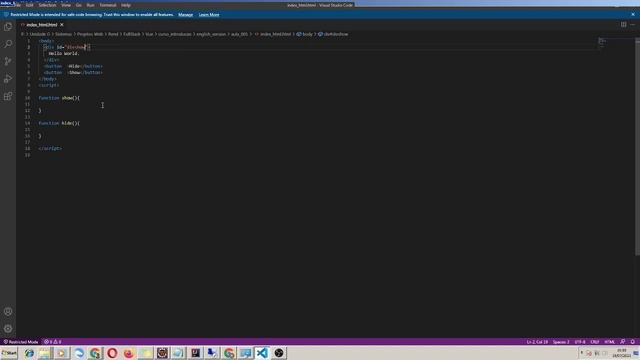Image resolution: width=640 pixels, height=360 pixels.
Task: Open the Windows Start button
Action: [9, 353]
